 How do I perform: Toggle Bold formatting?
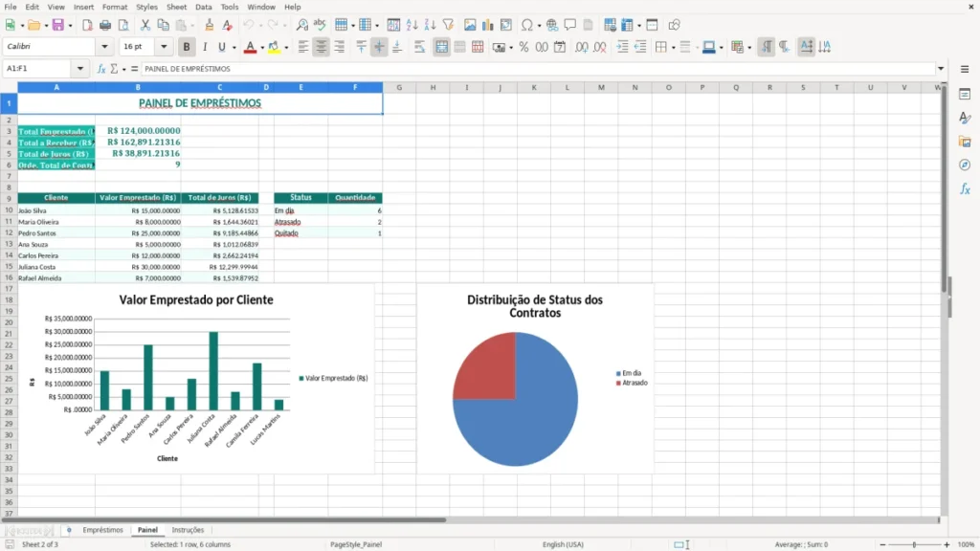coord(187,47)
